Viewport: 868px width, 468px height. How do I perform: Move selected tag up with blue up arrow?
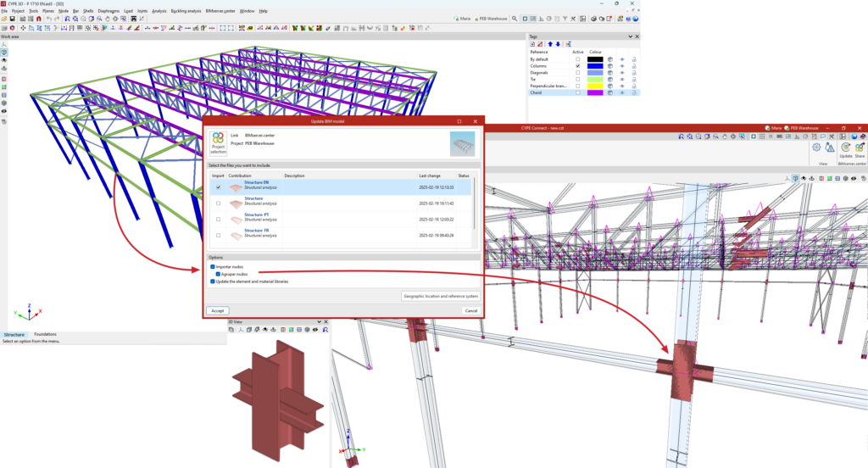click(550, 44)
